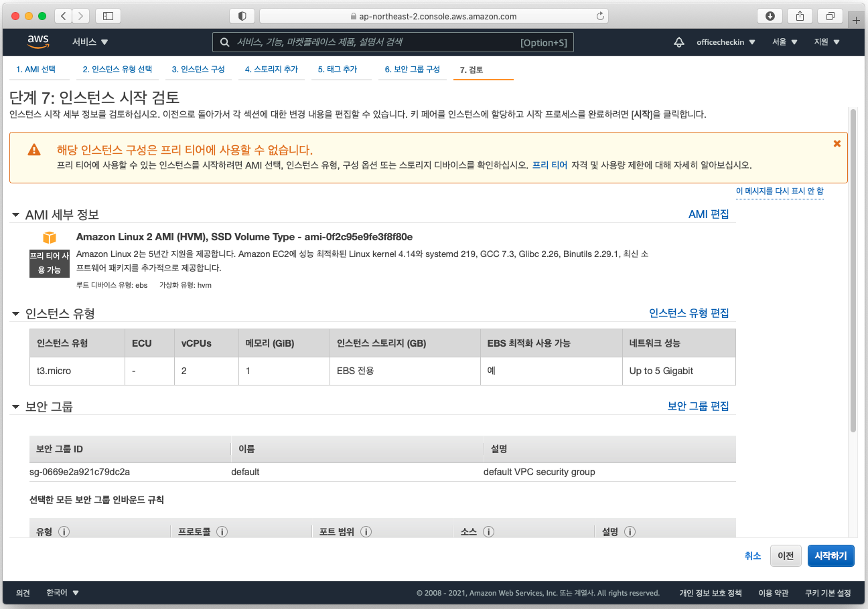Open the notifications bell icon

(679, 42)
